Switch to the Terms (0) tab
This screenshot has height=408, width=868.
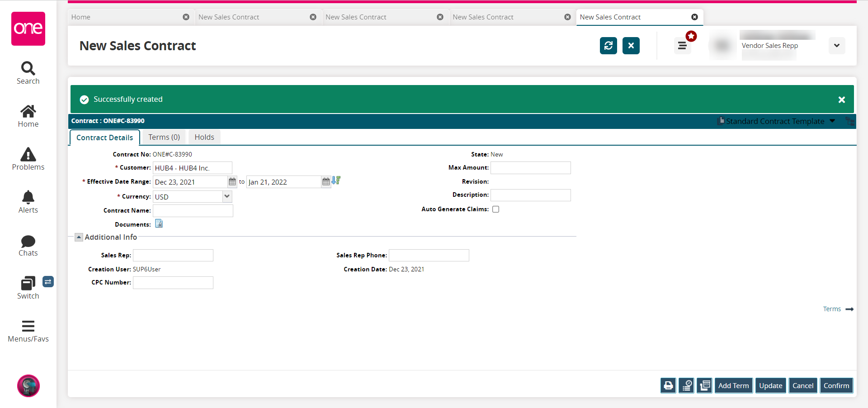click(164, 137)
